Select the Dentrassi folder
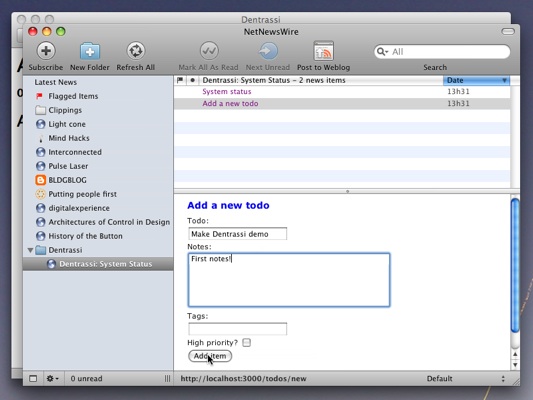 65,250
